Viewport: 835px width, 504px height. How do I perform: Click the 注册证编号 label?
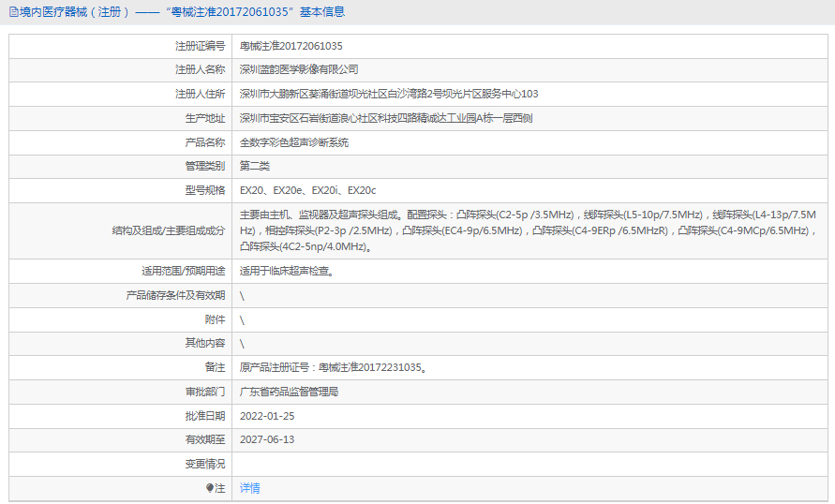tap(201, 46)
